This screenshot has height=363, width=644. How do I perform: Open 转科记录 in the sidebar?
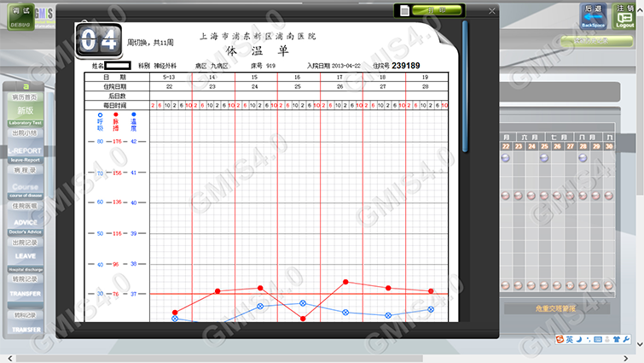pos(25,315)
